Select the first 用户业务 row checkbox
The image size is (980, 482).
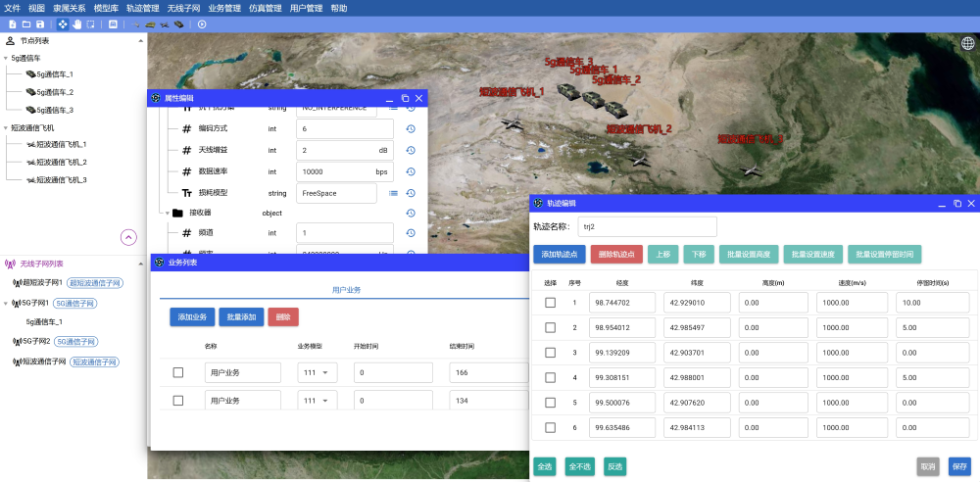point(177,372)
